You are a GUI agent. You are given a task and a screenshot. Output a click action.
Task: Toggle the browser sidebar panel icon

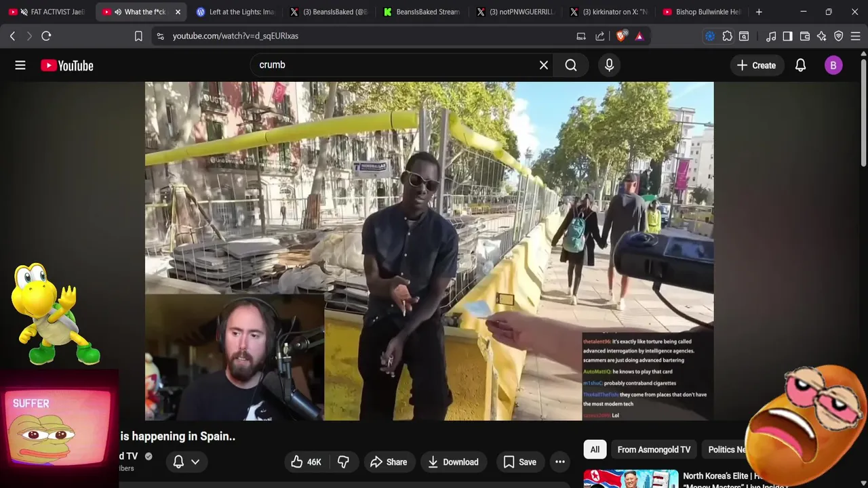pyautogui.click(x=787, y=36)
